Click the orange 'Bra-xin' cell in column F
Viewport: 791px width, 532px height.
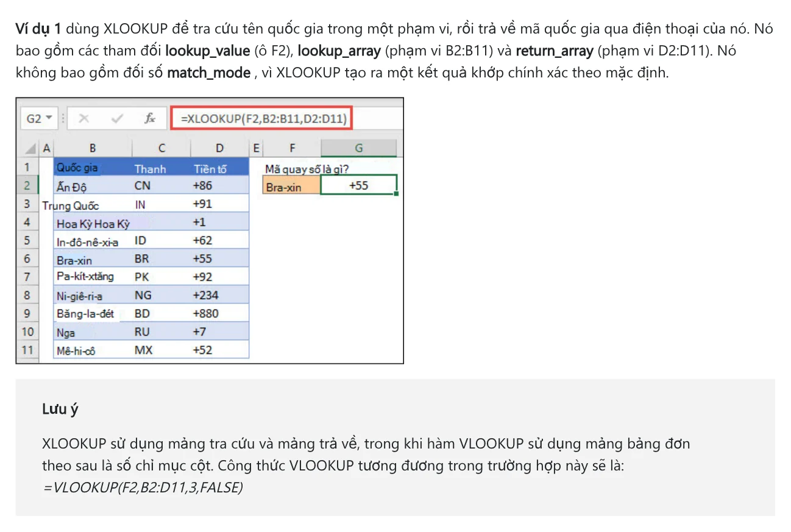(292, 186)
